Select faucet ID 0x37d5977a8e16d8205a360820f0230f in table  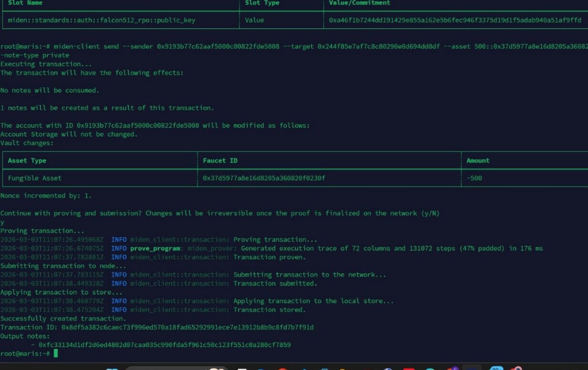(x=264, y=178)
